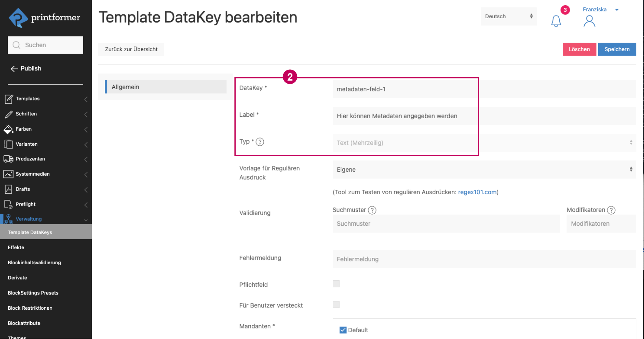Click the Farben paint bucket icon
644x339 pixels.
8,129
